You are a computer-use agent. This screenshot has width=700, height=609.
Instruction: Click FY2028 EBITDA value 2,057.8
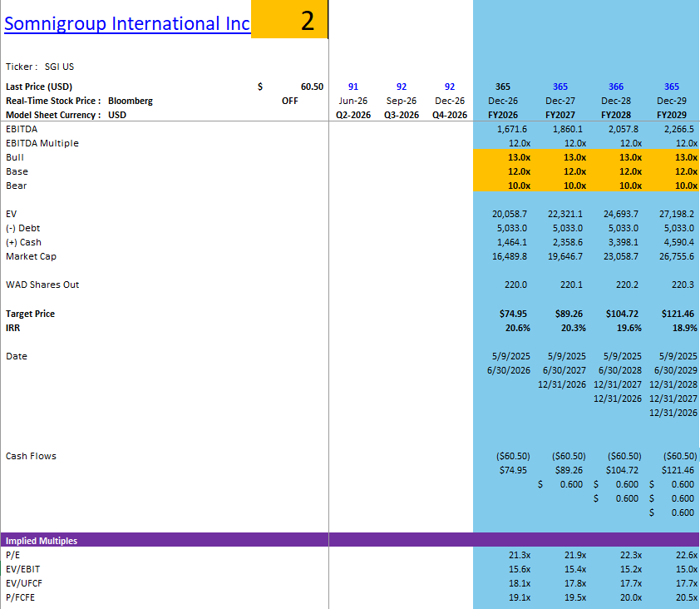point(624,129)
